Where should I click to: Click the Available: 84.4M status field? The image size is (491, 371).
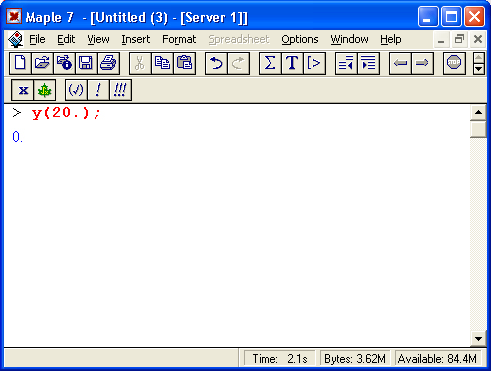tap(437, 359)
